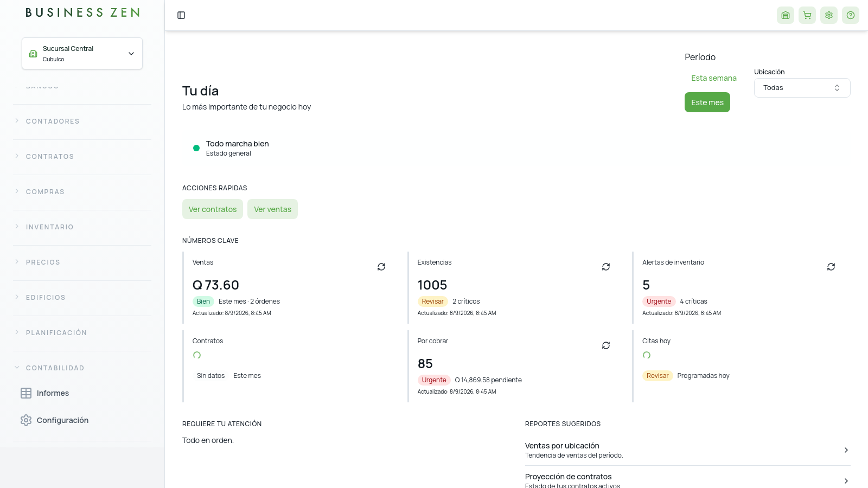Refresh the Existencias card
Screen dimensions: 868x488
tap(606, 267)
